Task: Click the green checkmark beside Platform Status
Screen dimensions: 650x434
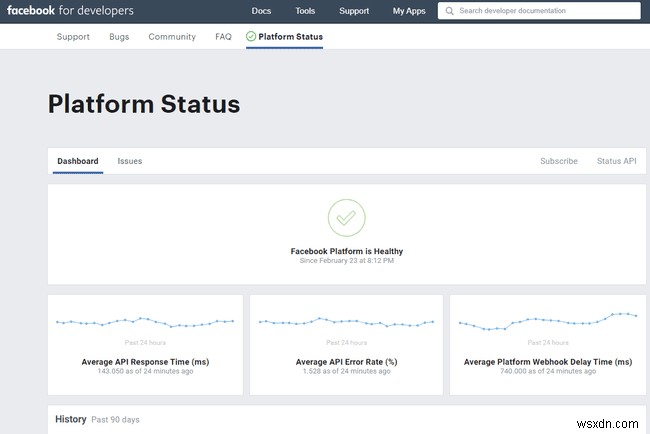Action: pyautogui.click(x=251, y=36)
